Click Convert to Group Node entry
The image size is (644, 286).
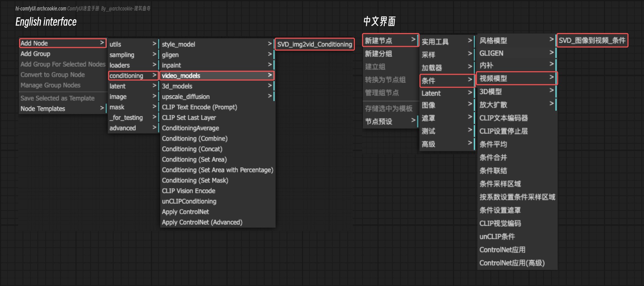62,75
